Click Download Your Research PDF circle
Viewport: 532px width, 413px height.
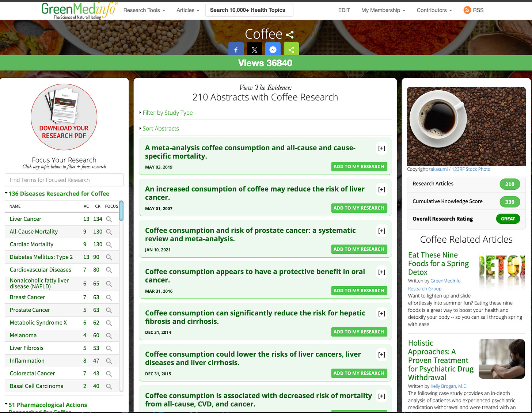[64, 117]
